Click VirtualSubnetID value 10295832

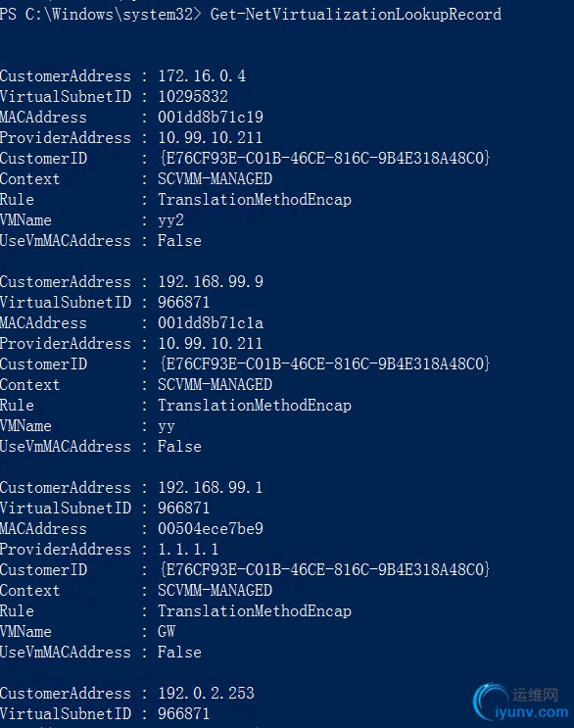193,97
